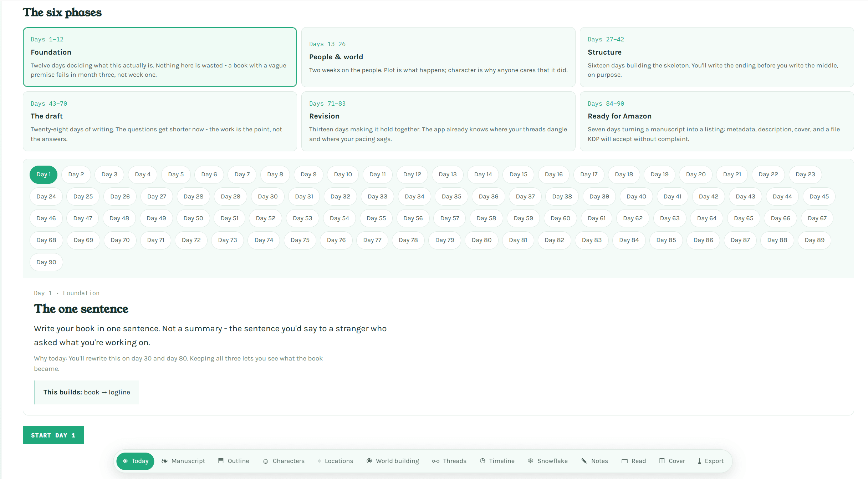This screenshot has height=479, width=868.
Task: Pick Day 71 from the day list
Action: coord(155,240)
